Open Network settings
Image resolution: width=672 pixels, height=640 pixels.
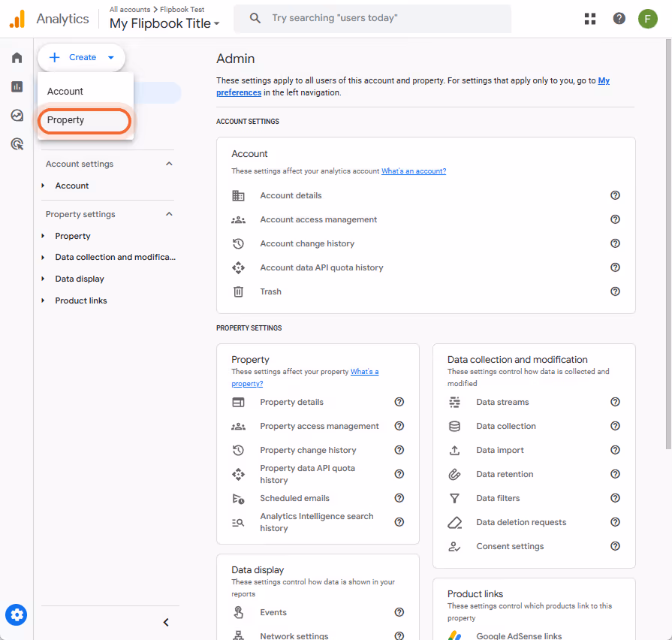pyautogui.click(x=294, y=635)
